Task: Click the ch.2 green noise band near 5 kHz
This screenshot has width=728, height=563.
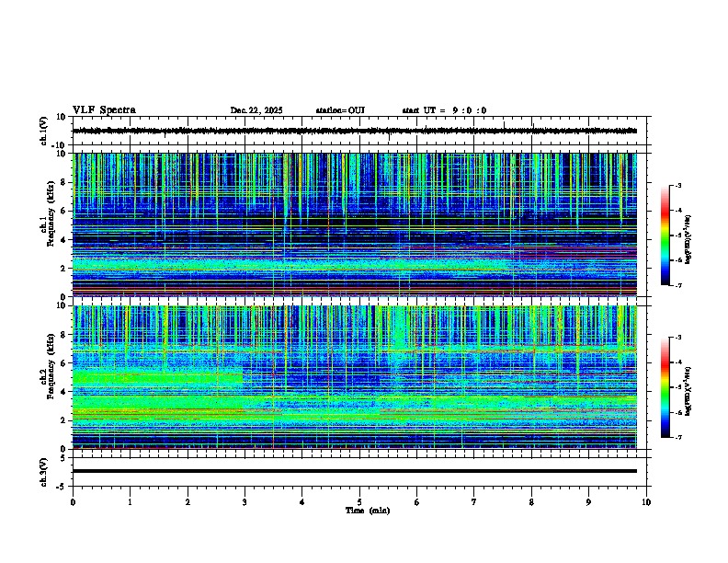Action: click(158, 377)
